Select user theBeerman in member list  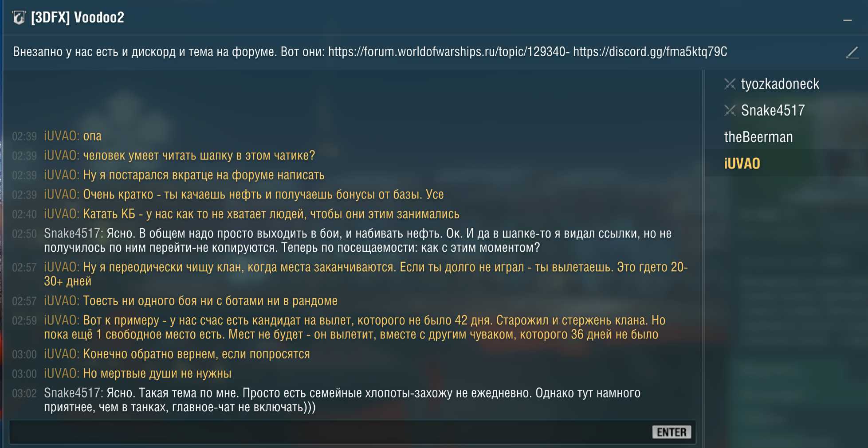point(758,137)
